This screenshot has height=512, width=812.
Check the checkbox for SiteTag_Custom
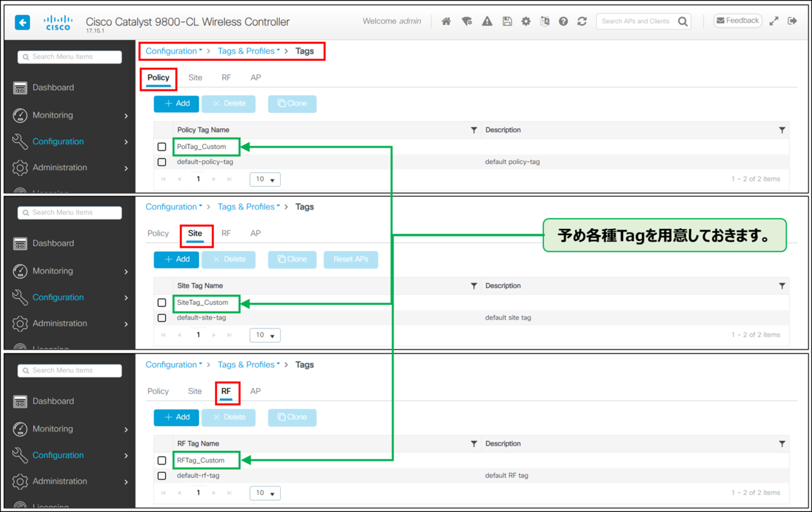[162, 303]
